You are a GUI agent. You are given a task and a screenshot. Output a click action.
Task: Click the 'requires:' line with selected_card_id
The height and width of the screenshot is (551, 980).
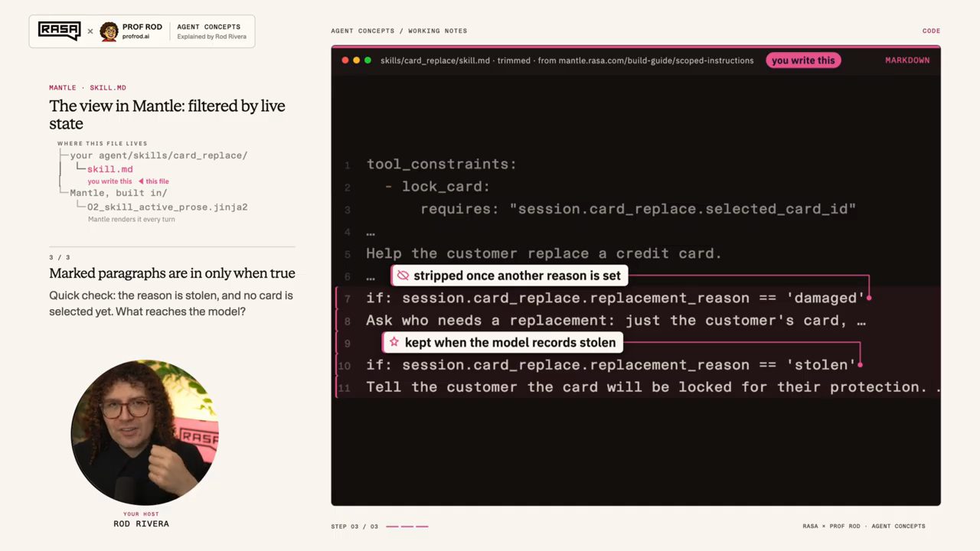tap(638, 209)
